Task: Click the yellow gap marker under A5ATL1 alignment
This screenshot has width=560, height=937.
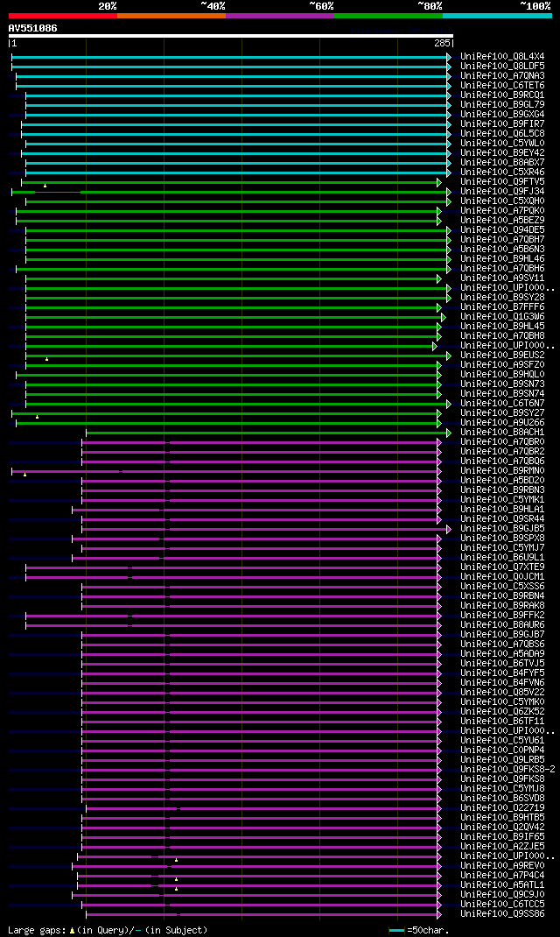Action: (x=176, y=889)
